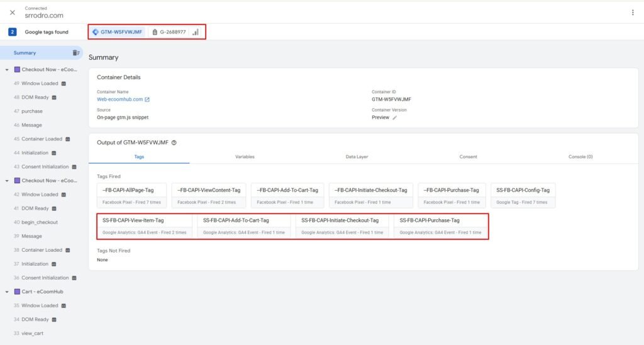This screenshot has width=644, height=345.
Task: Click the API icon beside DOM Ready 41
Action: click(x=54, y=208)
